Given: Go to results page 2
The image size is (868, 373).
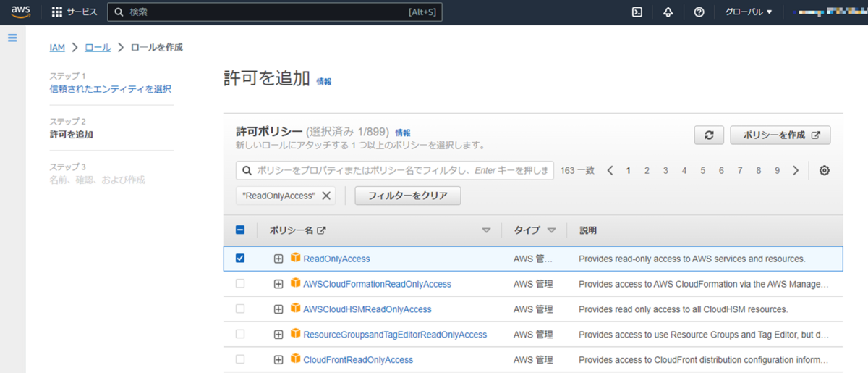Looking at the screenshot, I should click(647, 171).
